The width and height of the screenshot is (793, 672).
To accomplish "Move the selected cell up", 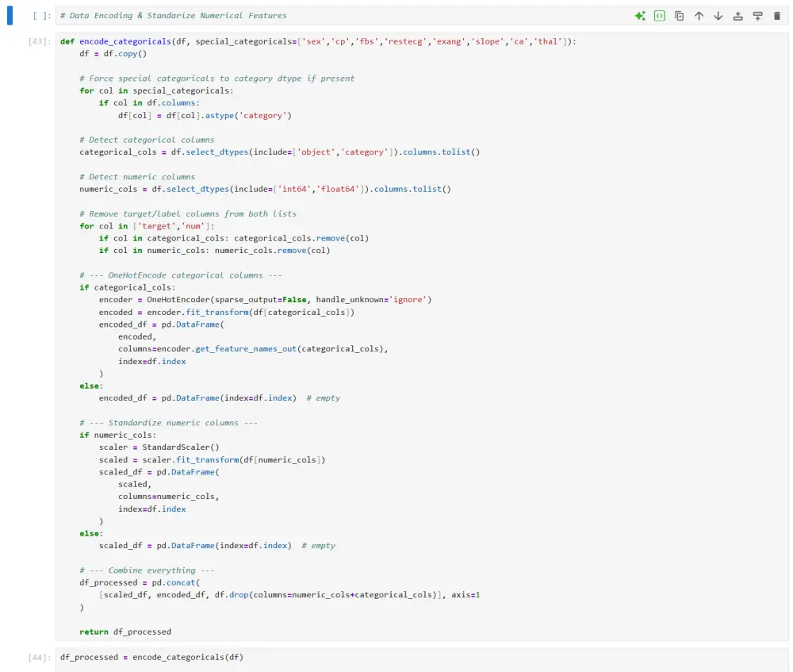I will [699, 14].
